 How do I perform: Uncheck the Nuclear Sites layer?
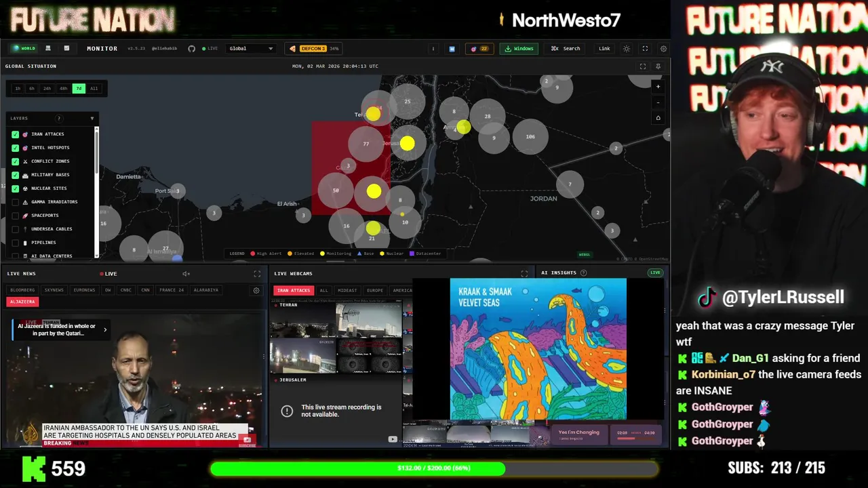(x=16, y=188)
